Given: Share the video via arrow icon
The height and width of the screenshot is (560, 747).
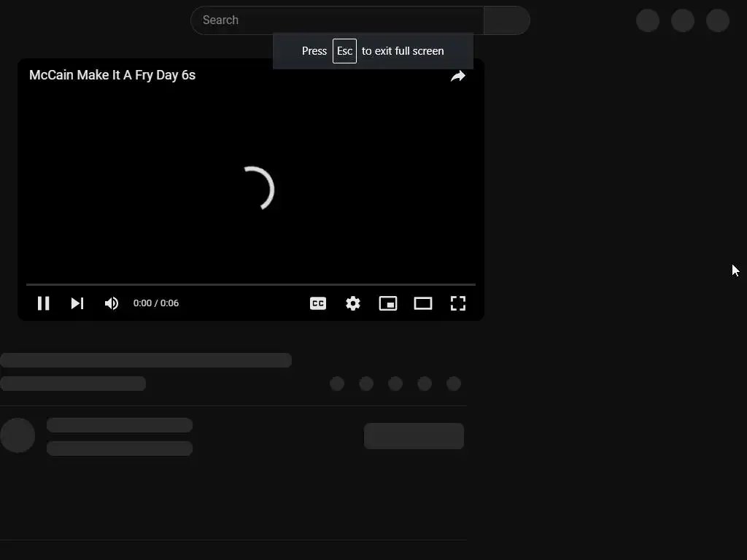Looking at the screenshot, I should [x=458, y=76].
